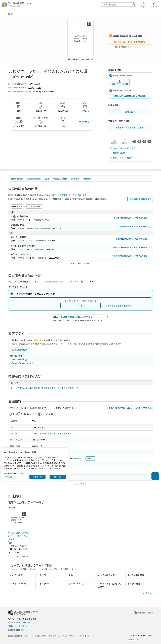The image size is (161, 644).
Task: Switch the bibliographic view to 記録メディア
Action: 27,414
